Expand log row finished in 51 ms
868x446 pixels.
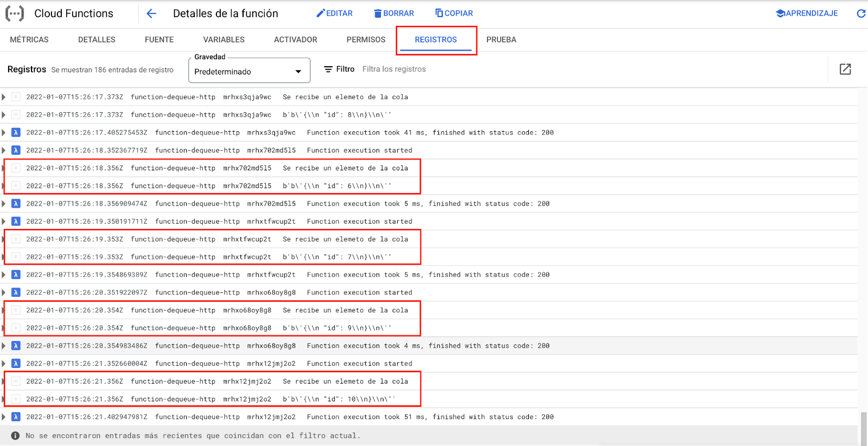click(x=4, y=417)
